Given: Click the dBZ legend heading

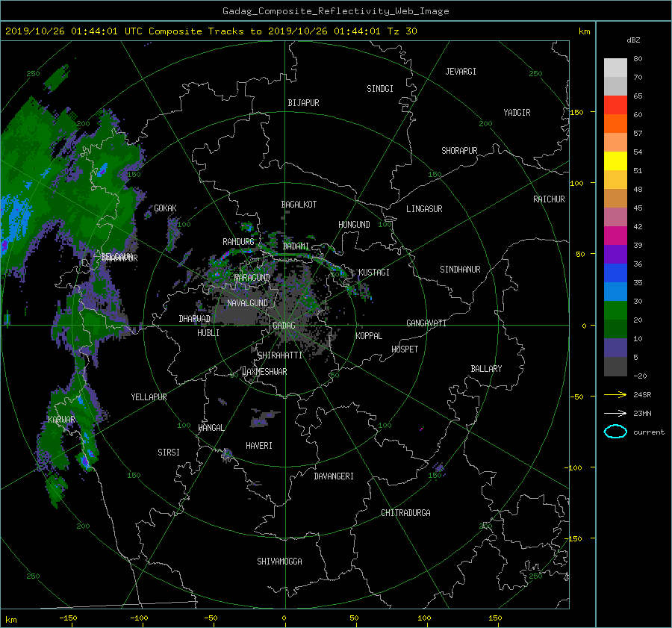Looking at the screenshot, I should 633,40.
